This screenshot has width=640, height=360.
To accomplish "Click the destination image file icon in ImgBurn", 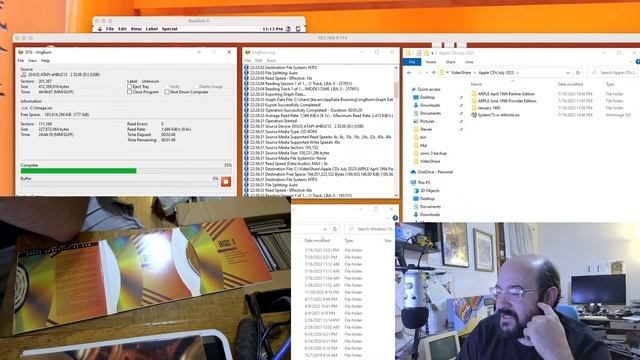I will 24,108.
